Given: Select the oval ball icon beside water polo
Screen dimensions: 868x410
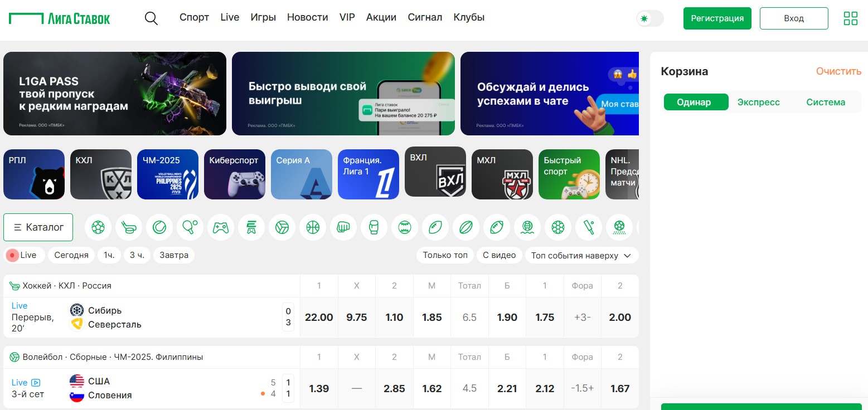Looking at the screenshot, I should pos(497,227).
